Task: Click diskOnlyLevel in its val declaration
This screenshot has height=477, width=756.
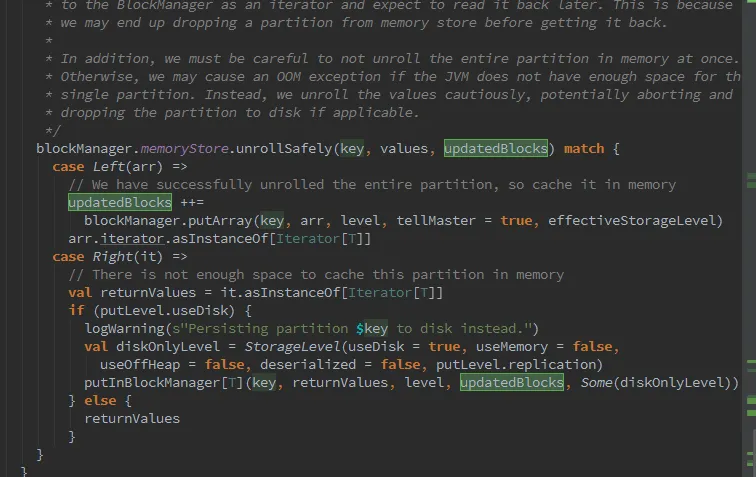Action: (168, 347)
